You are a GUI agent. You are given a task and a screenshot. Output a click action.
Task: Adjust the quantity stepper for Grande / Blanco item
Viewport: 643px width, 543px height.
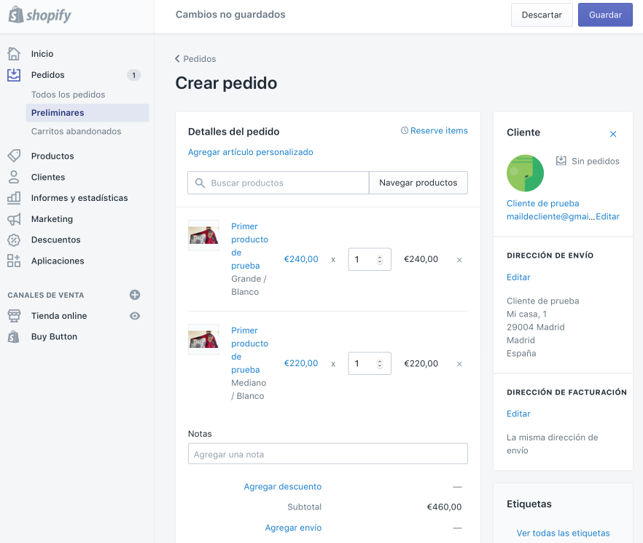tap(380, 260)
